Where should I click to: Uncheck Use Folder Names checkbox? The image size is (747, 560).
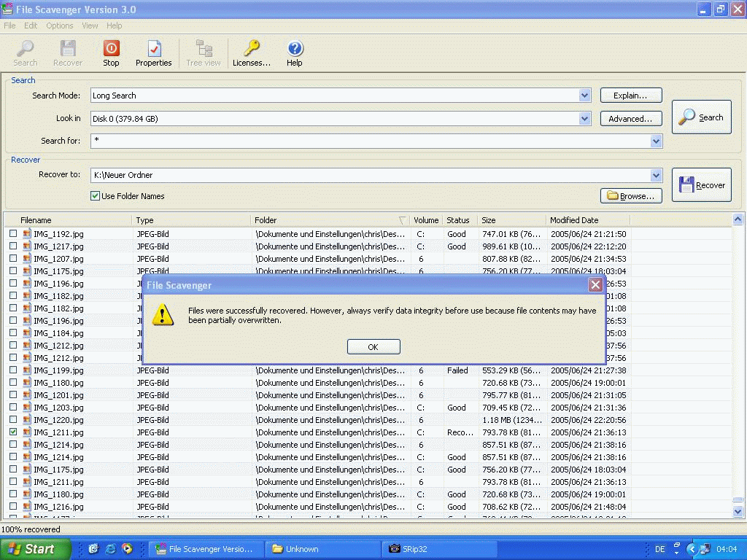pyautogui.click(x=96, y=195)
